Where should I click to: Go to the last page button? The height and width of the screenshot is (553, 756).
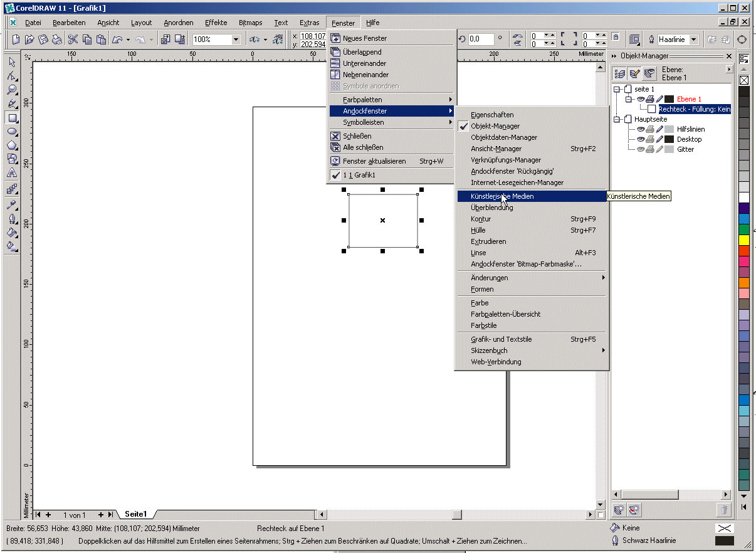point(110,515)
